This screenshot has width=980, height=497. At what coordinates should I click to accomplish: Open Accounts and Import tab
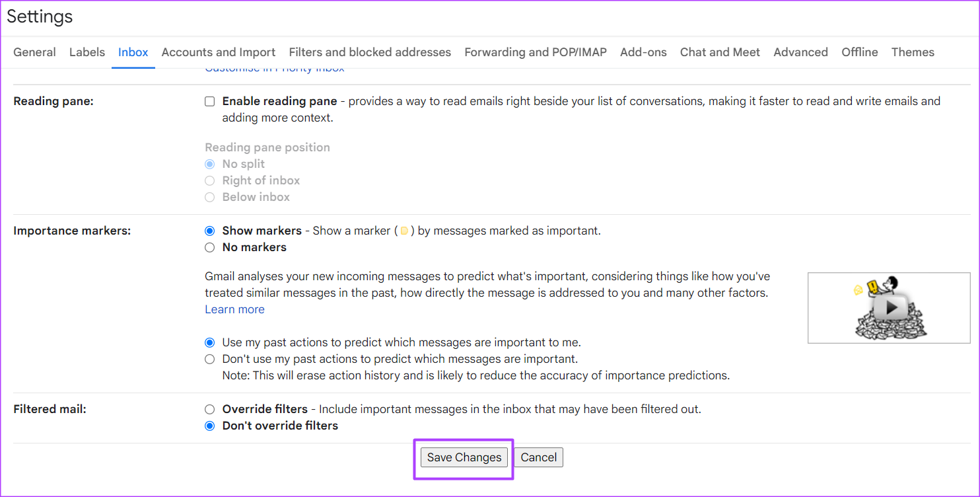pyautogui.click(x=219, y=52)
